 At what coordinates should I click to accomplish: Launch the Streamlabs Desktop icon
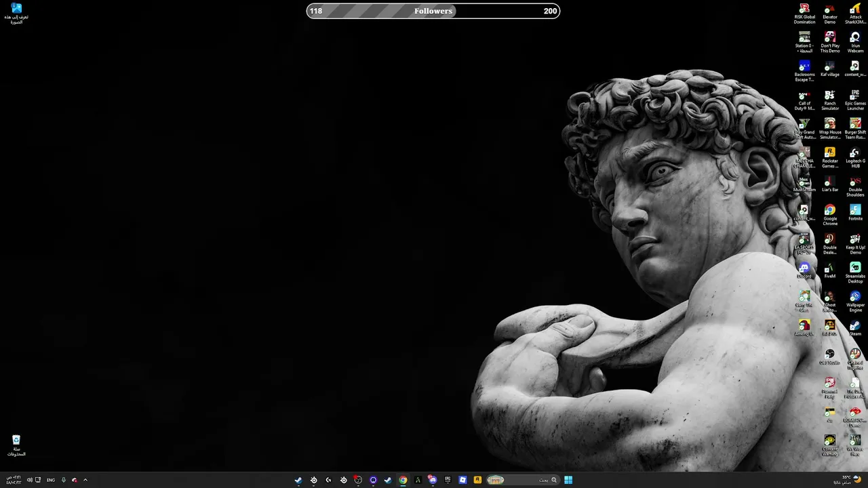(x=855, y=272)
